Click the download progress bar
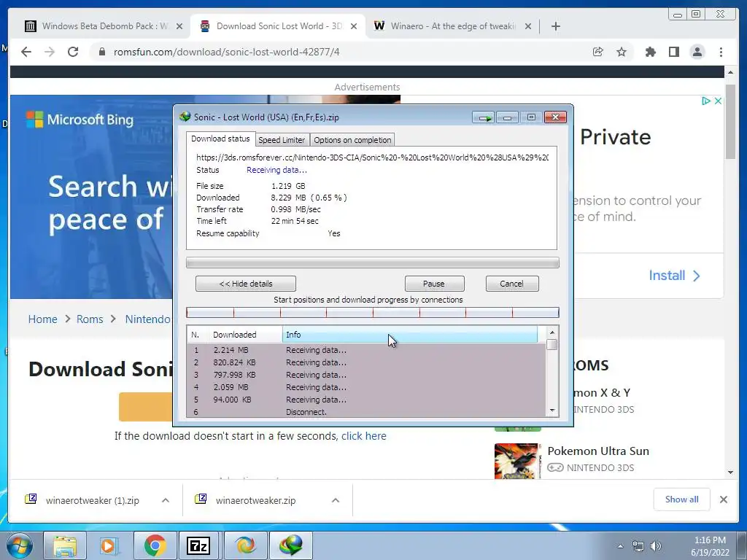 click(373, 262)
